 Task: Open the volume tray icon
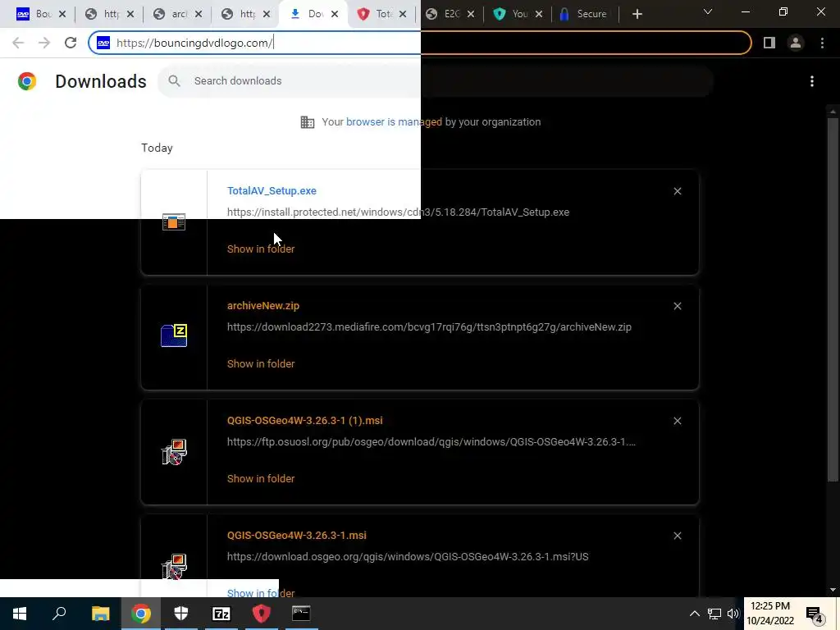[x=733, y=614]
